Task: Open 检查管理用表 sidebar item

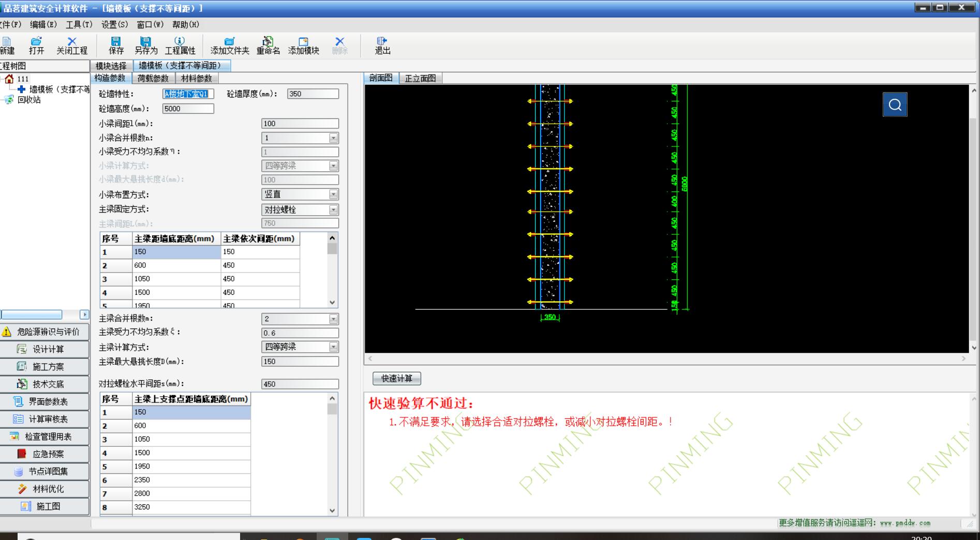Action: tap(44, 437)
